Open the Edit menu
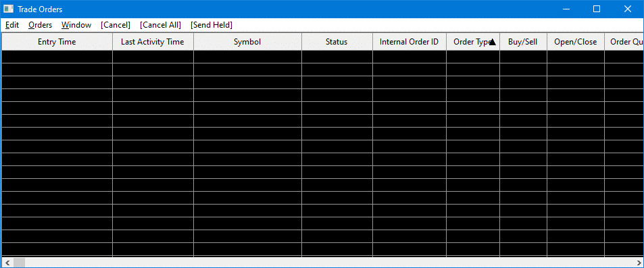644x268 pixels. (12, 25)
